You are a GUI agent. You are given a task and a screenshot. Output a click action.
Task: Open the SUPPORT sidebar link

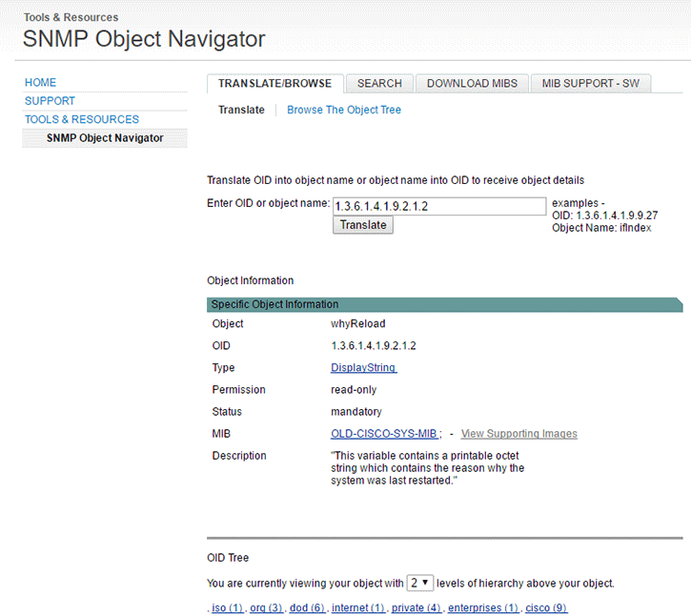pyautogui.click(x=50, y=101)
